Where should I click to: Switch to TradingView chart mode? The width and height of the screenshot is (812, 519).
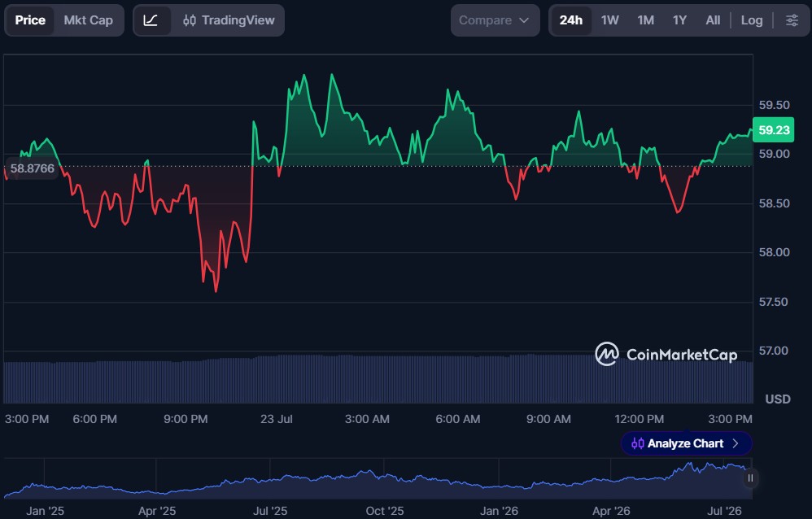[229, 20]
